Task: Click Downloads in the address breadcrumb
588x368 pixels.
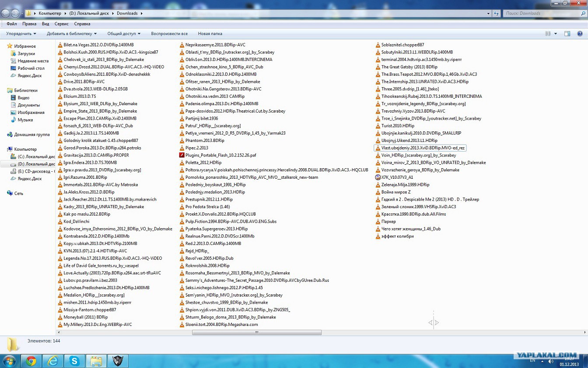Action: coord(127,14)
